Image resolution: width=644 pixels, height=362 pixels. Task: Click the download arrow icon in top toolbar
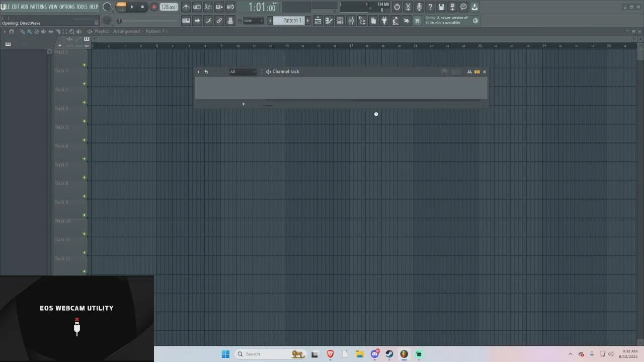(x=474, y=7)
